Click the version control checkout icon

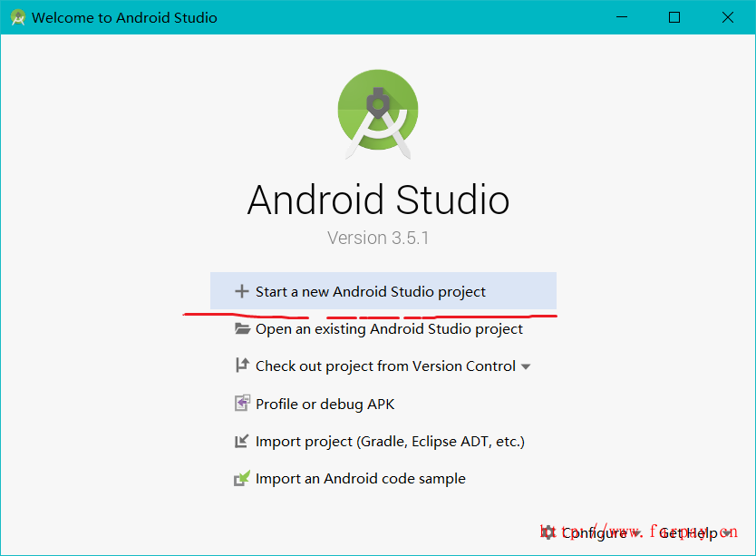pos(242,366)
